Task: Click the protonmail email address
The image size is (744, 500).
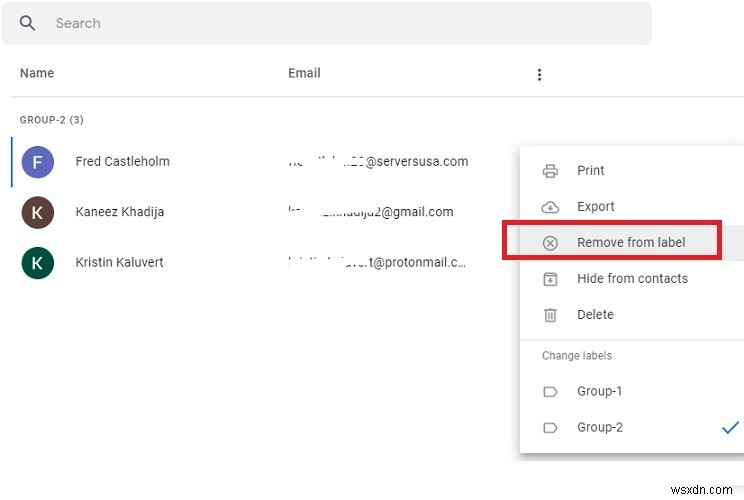Action: (x=377, y=262)
